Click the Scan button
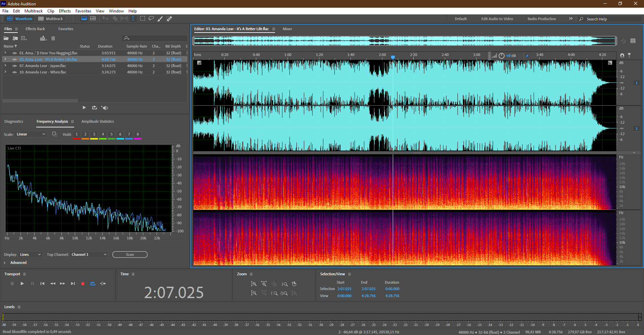The height and width of the screenshot is (335, 644). 130,255
